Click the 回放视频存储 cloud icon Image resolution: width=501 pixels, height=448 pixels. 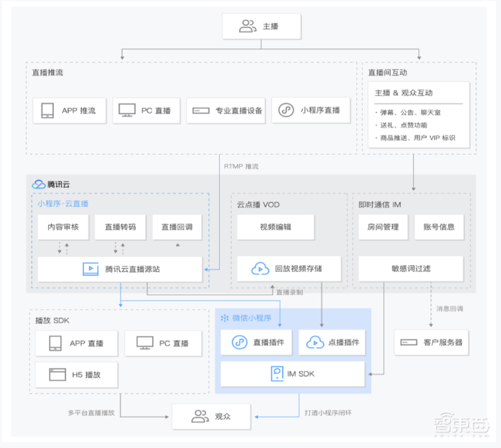point(260,269)
